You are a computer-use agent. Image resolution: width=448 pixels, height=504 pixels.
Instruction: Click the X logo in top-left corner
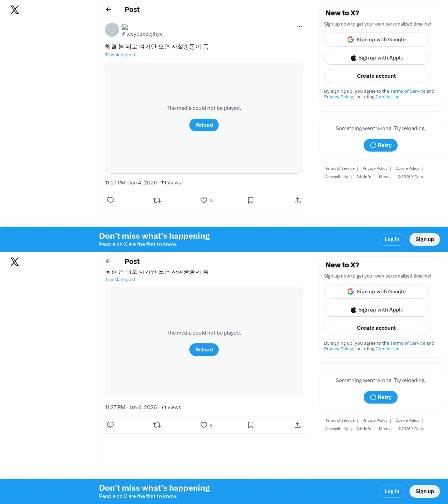click(15, 10)
